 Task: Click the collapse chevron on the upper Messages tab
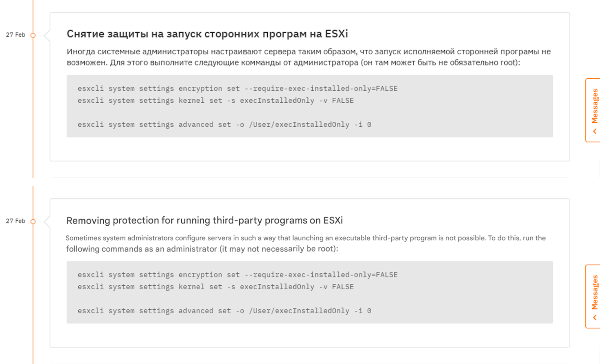pos(595,131)
